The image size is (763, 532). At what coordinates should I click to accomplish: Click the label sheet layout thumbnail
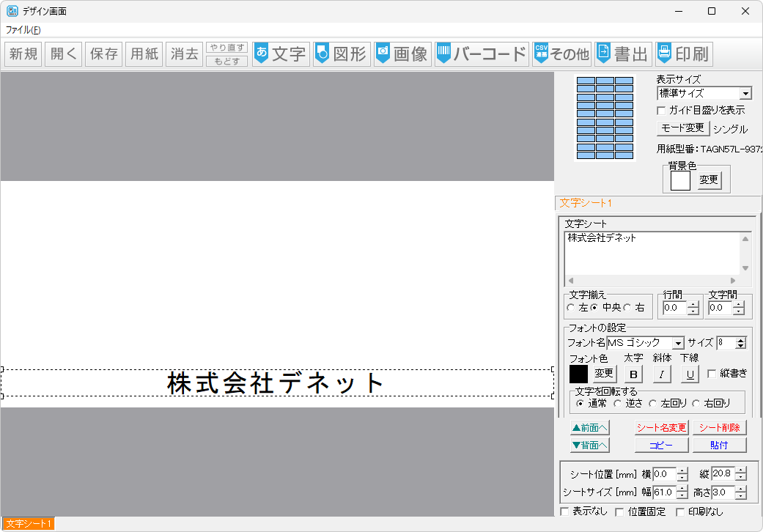[x=605, y=118]
